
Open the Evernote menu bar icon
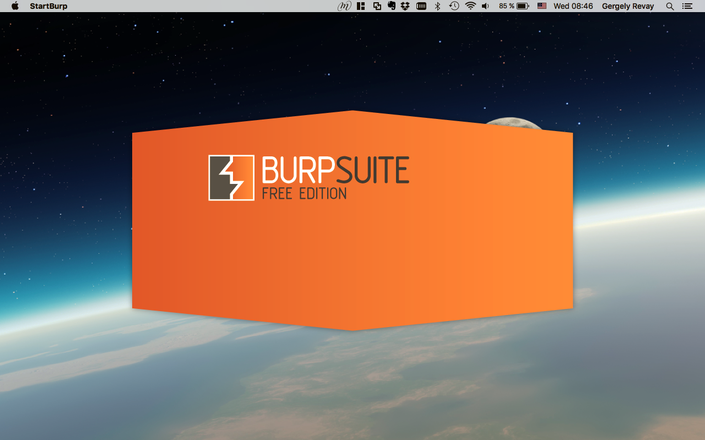coord(392,6)
